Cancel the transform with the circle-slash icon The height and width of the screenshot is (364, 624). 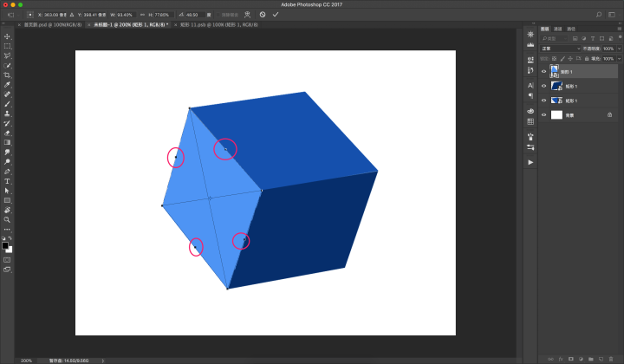click(x=262, y=15)
